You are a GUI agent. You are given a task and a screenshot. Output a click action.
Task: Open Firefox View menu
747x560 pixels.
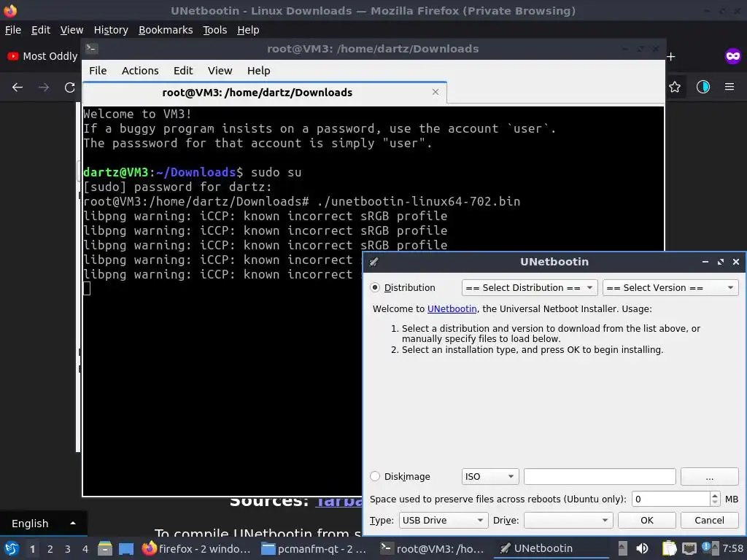coord(71,30)
